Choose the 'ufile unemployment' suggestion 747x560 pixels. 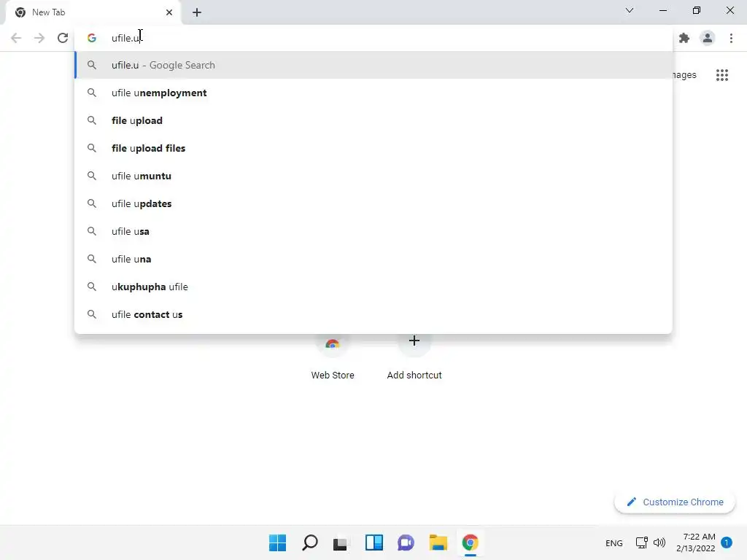[373, 93]
